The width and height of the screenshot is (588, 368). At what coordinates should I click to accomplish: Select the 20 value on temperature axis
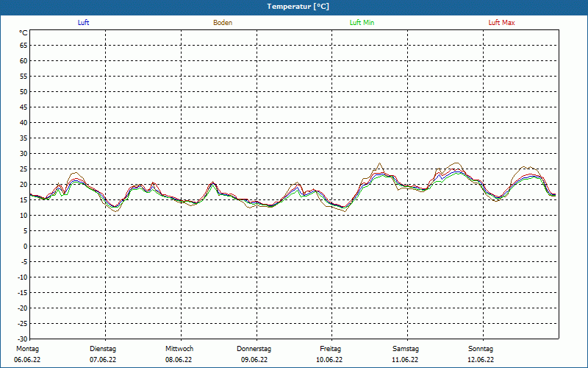[x=24, y=185]
